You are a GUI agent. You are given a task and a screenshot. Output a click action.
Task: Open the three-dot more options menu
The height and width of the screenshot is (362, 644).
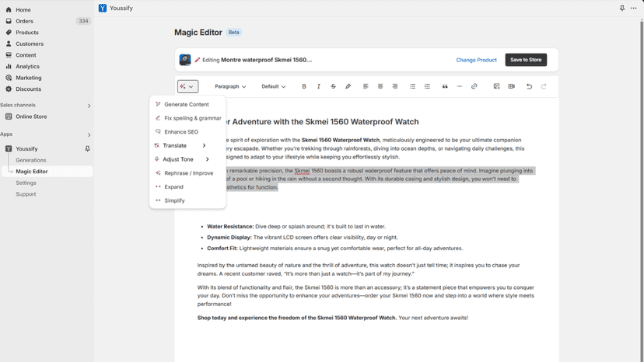[x=633, y=8]
